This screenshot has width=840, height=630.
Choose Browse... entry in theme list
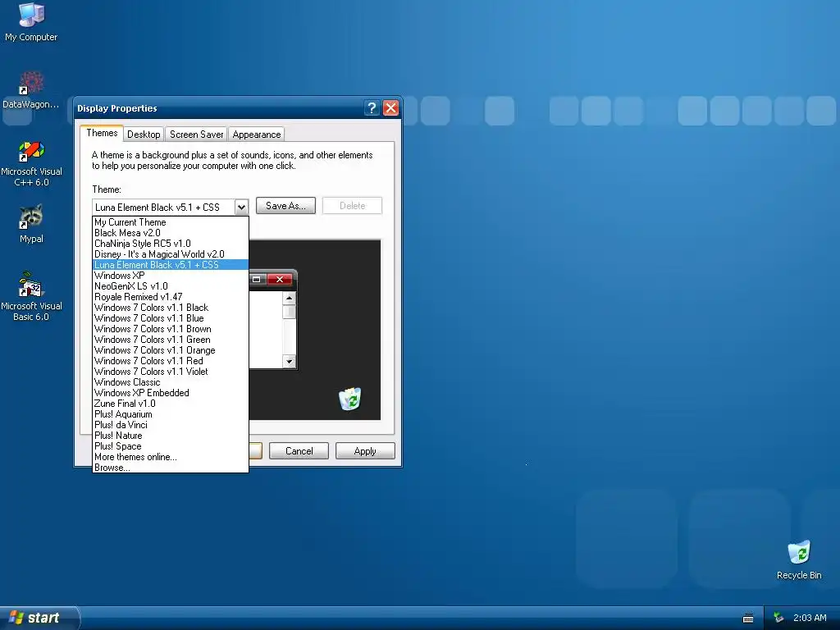(x=171, y=468)
